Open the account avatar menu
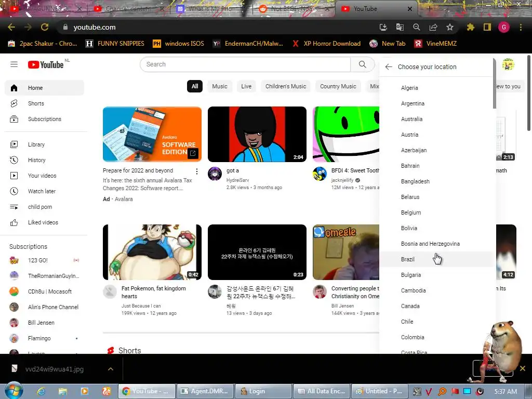Image resolution: width=532 pixels, height=399 pixels. point(508,64)
